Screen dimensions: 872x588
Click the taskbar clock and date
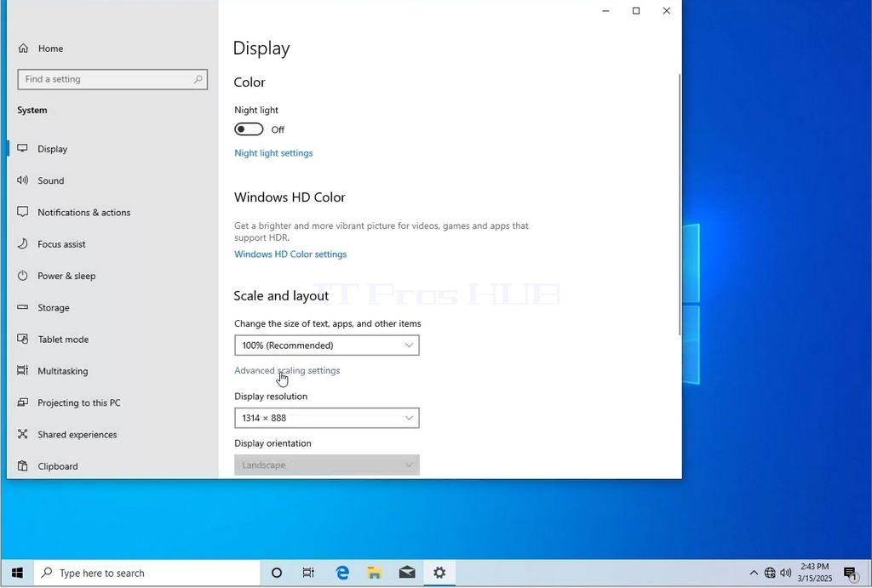click(815, 573)
